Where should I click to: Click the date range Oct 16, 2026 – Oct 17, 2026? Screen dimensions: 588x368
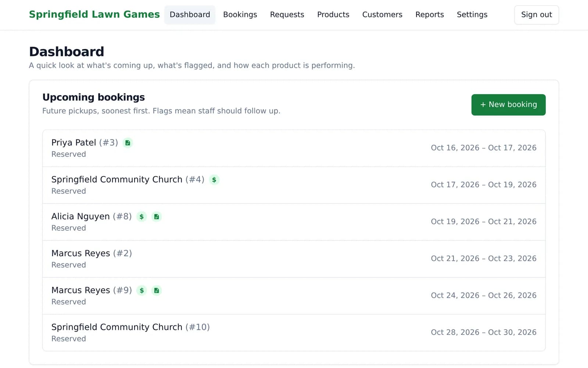click(484, 148)
